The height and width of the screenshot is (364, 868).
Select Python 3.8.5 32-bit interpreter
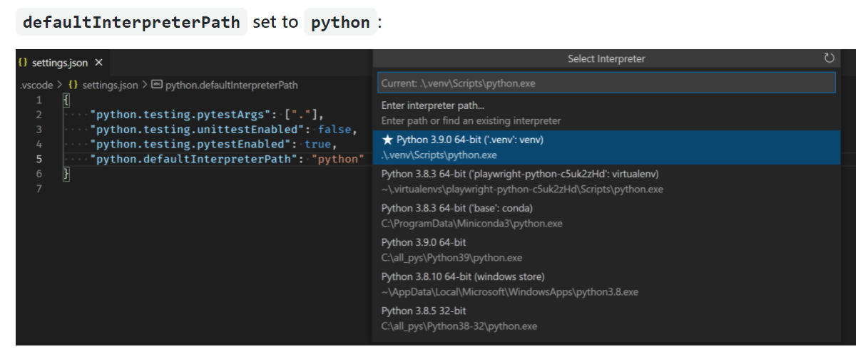[x=607, y=318]
